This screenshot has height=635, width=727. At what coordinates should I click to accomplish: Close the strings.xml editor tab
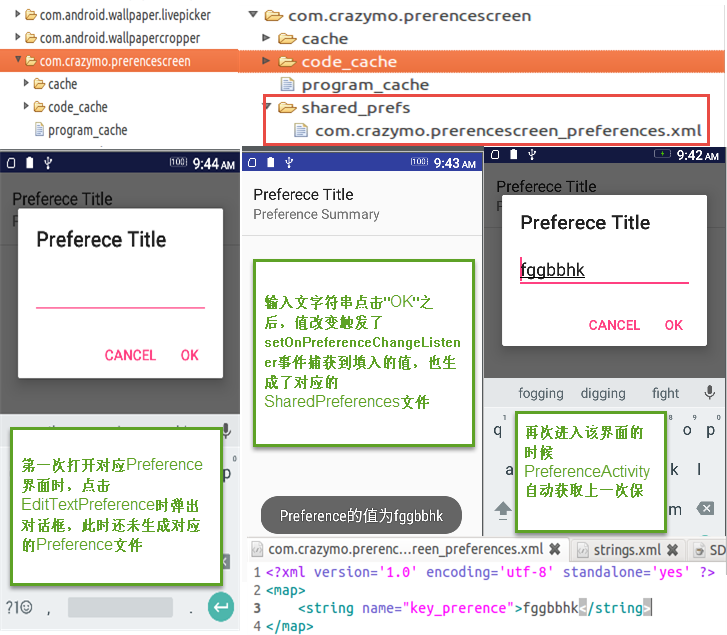click(672, 550)
